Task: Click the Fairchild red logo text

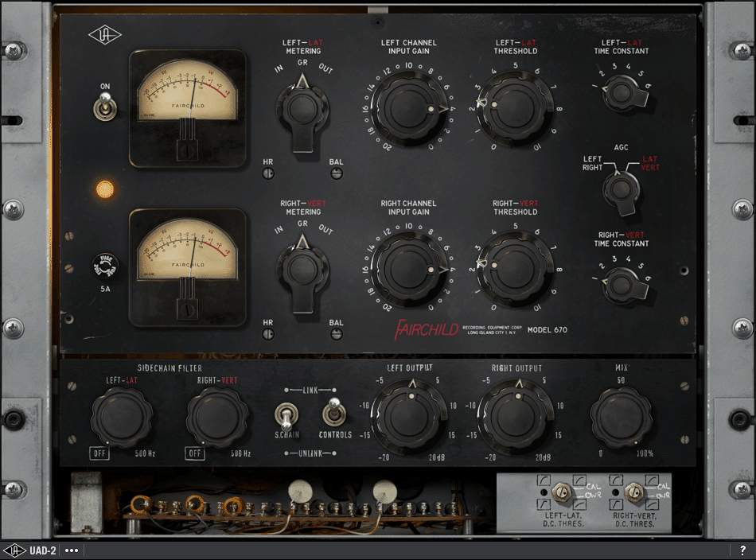Action: click(x=427, y=329)
